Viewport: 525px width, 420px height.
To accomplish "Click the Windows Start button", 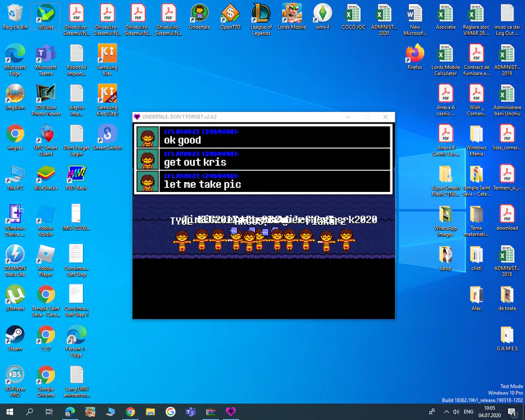I will click(10, 412).
